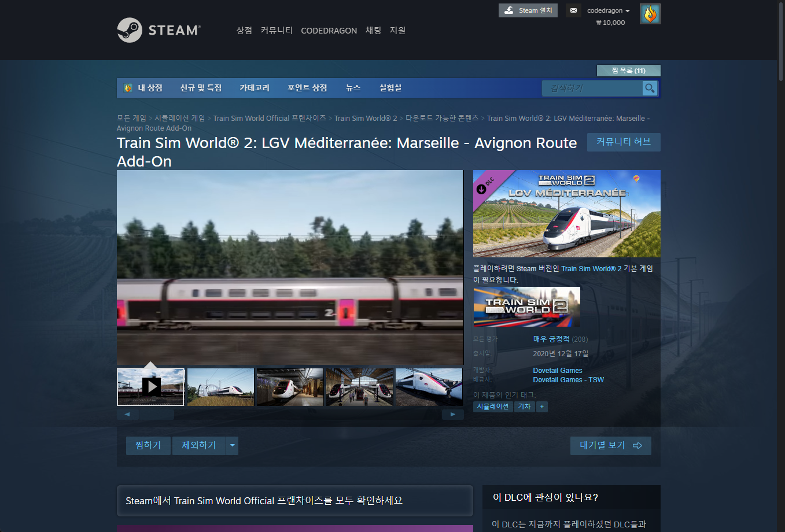Click Dovetail Games developer link

558,371
